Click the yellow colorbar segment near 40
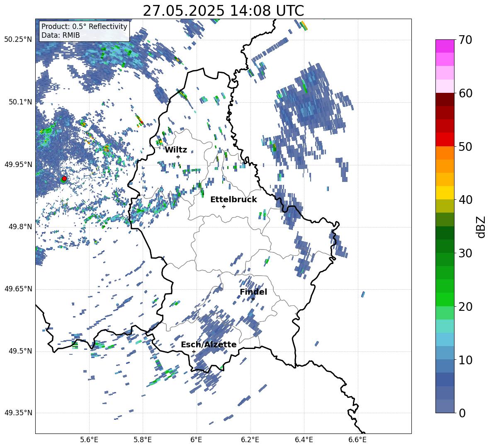491x448 pixels. pos(445,193)
